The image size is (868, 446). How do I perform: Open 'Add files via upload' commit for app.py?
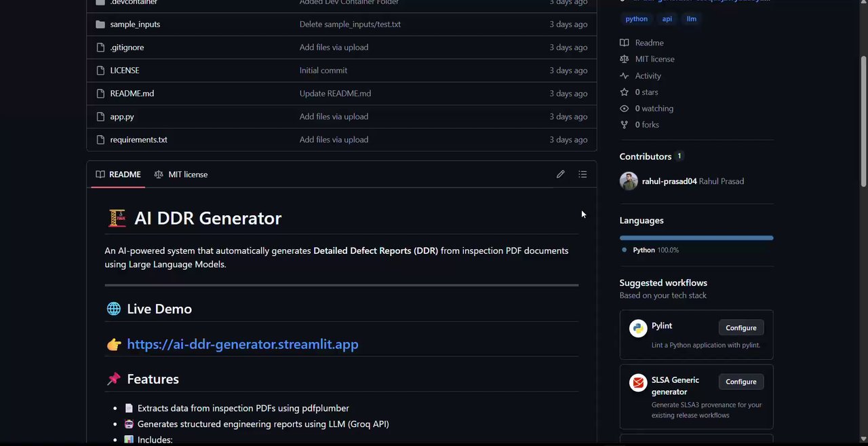(x=334, y=116)
